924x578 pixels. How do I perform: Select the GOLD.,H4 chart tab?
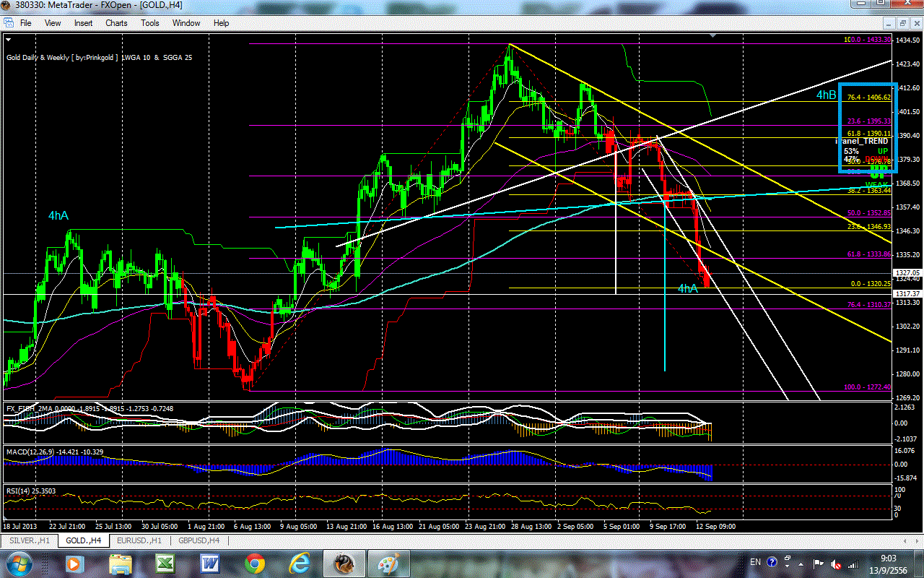click(x=82, y=540)
